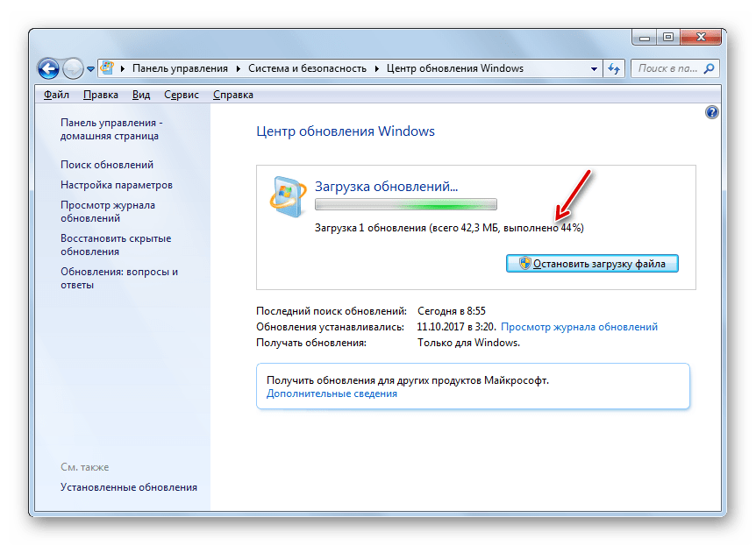The width and height of the screenshot is (756, 546).
Task: Close the Windows Update window
Action: pyautogui.click(x=701, y=38)
